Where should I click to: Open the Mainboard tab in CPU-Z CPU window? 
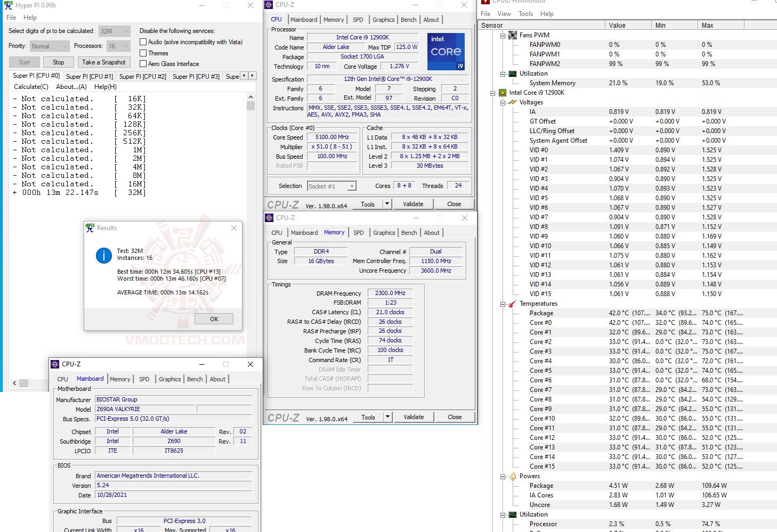[x=304, y=20]
